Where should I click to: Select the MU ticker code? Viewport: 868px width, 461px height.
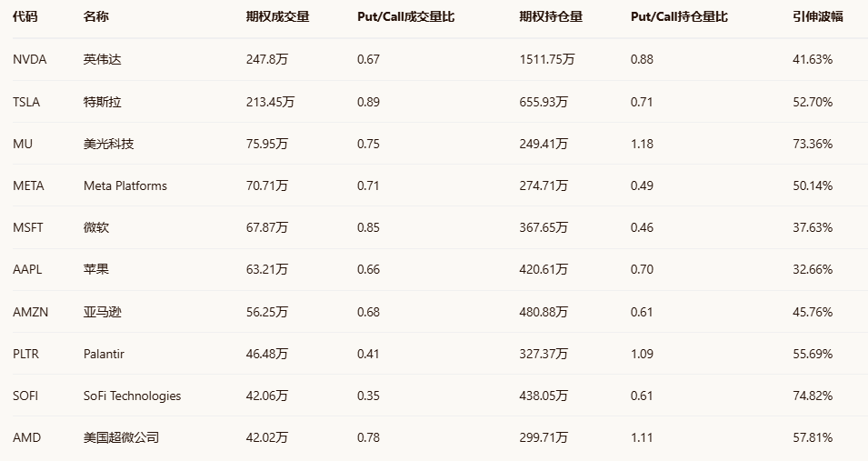coord(23,144)
